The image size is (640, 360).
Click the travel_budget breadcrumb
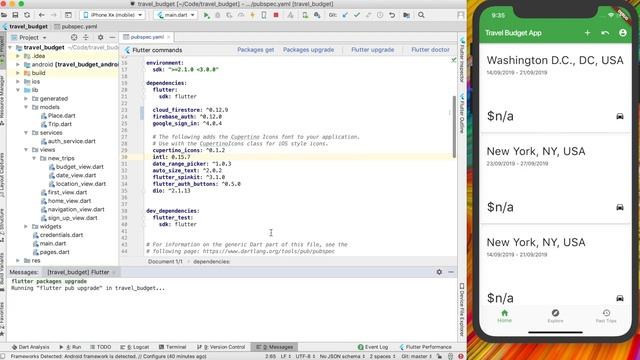pos(24,27)
